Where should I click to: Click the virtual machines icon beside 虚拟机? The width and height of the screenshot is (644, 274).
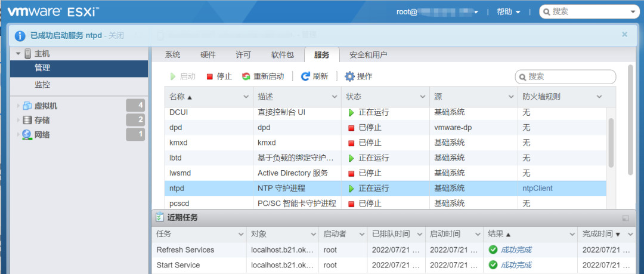(x=27, y=106)
